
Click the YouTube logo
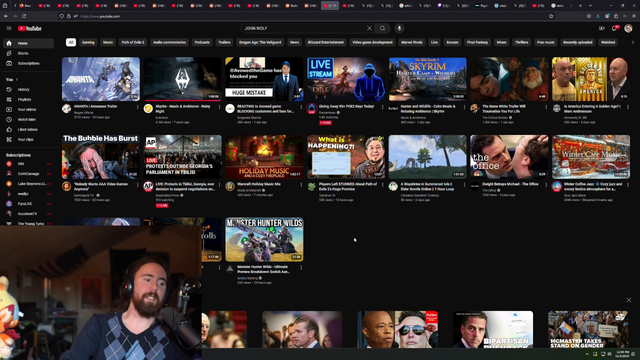(x=30, y=29)
